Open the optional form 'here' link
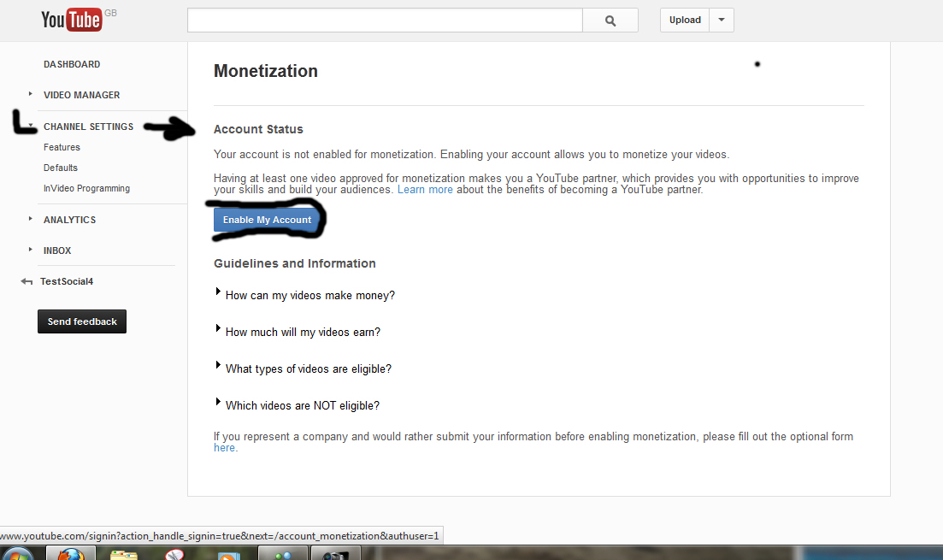This screenshot has width=943, height=560. point(224,448)
